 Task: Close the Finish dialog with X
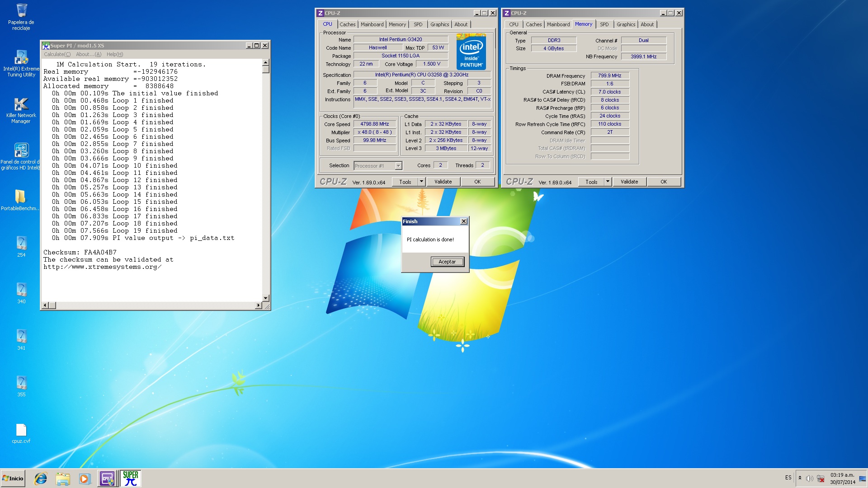(463, 221)
